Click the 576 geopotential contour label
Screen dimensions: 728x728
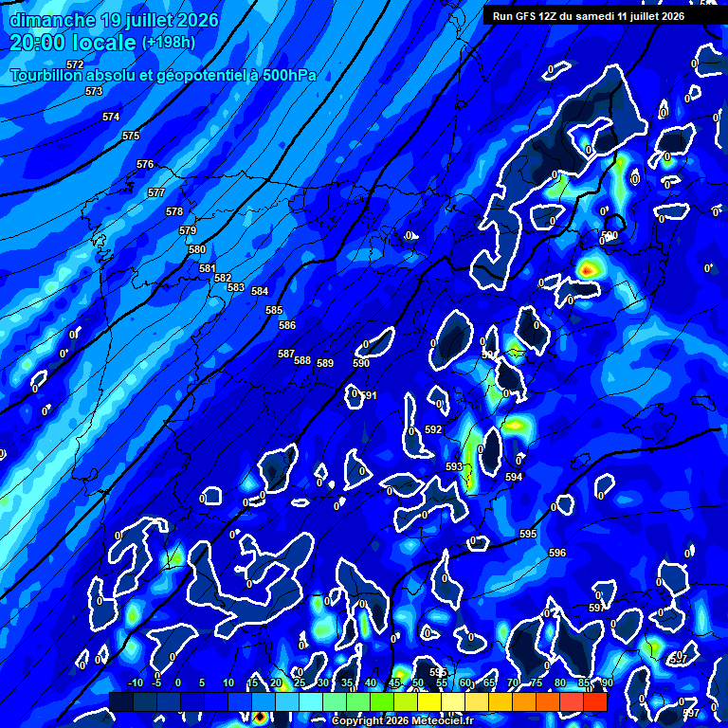[145, 164]
